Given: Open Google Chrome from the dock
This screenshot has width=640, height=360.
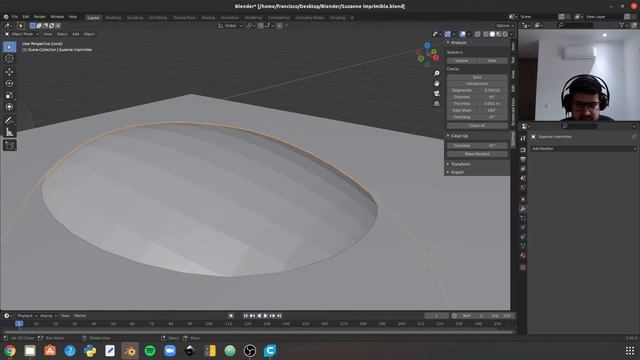Looking at the screenshot, I should tap(10, 351).
